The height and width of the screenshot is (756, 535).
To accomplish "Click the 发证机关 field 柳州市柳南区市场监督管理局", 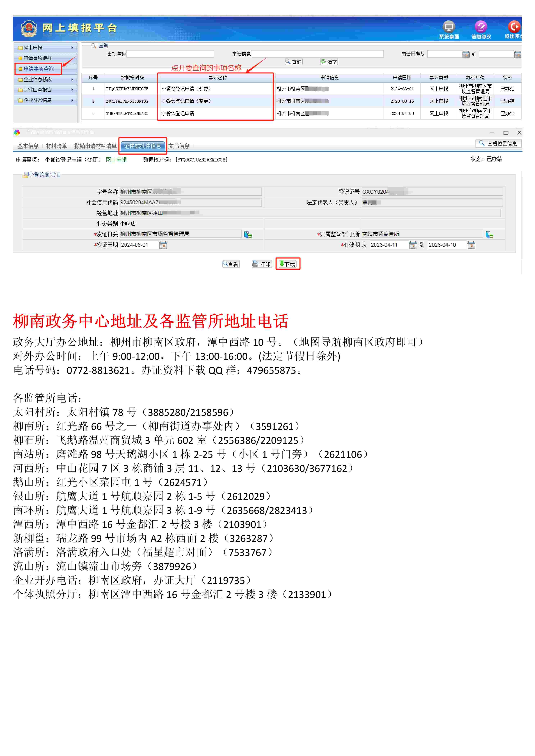I will [181, 234].
